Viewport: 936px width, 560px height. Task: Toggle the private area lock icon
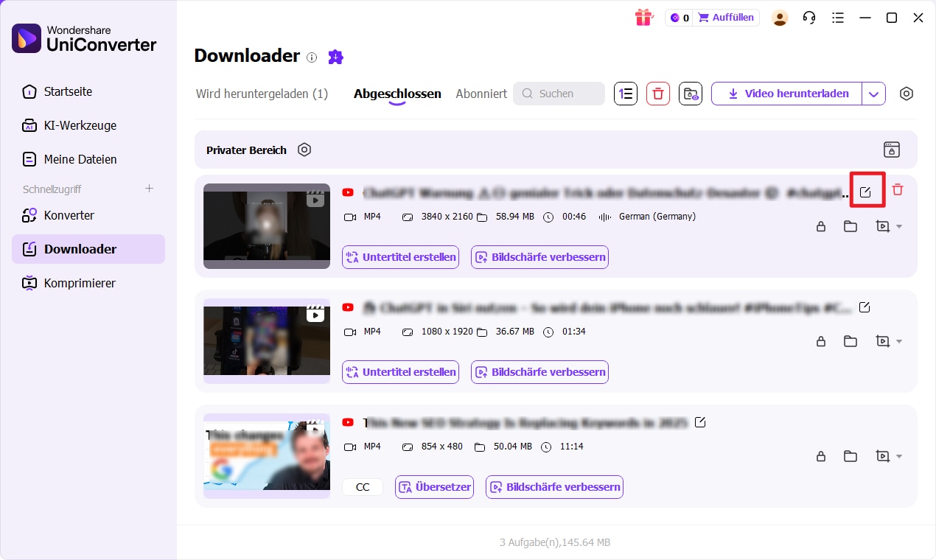(892, 150)
